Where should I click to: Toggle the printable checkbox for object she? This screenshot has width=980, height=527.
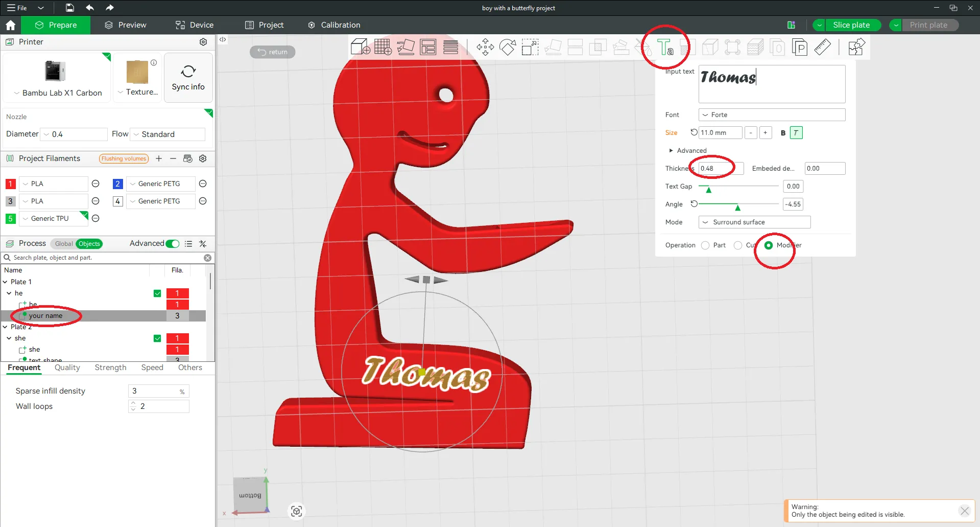[x=157, y=338]
